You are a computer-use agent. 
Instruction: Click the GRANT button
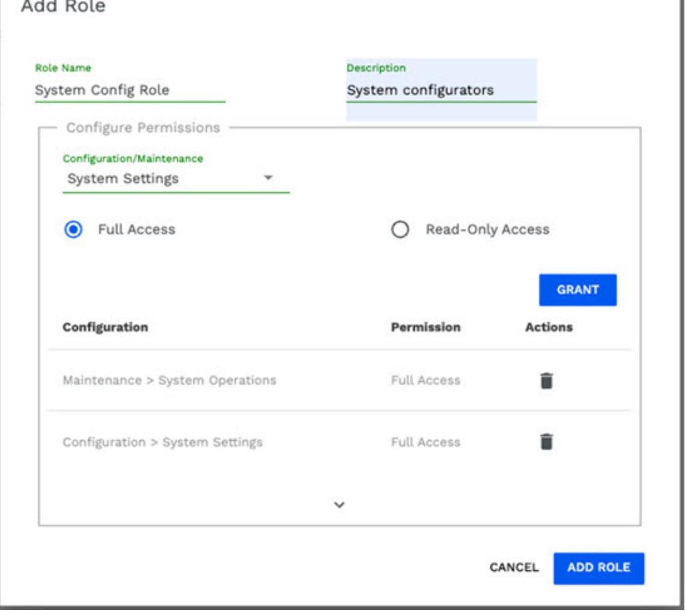pyautogui.click(x=577, y=289)
